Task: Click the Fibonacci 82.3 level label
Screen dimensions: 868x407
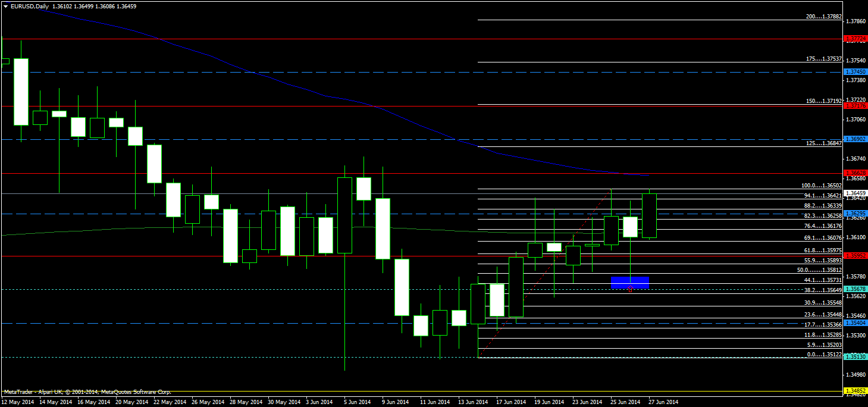Action: point(823,215)
